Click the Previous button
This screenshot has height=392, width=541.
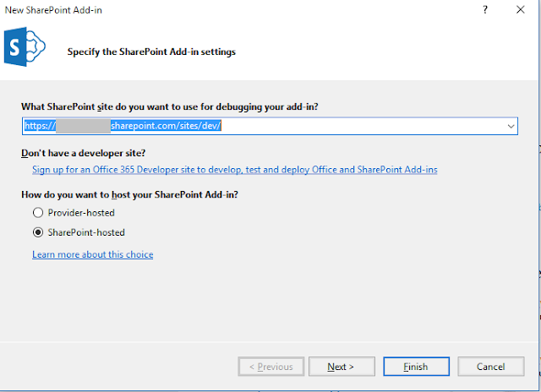(271, 367)
